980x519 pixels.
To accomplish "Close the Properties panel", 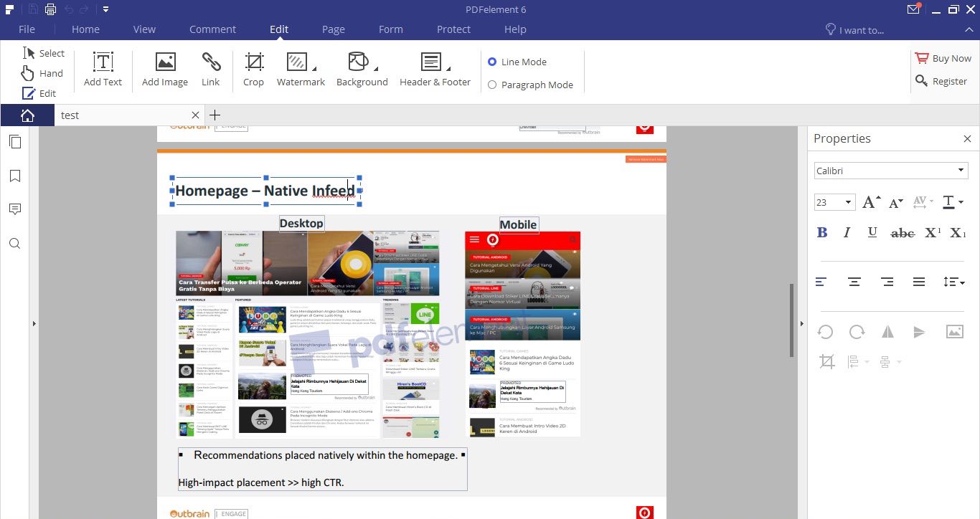I will coord(967,139).
